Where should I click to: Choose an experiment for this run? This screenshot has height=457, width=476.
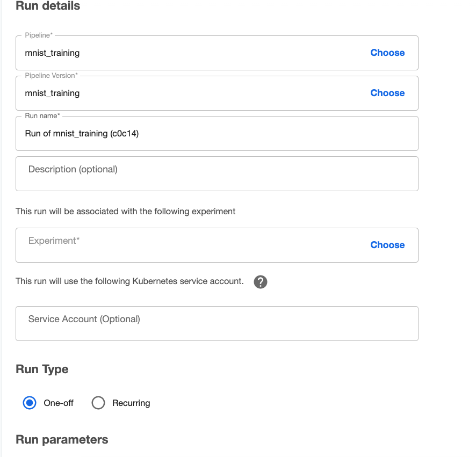click(x=387, y=245)
